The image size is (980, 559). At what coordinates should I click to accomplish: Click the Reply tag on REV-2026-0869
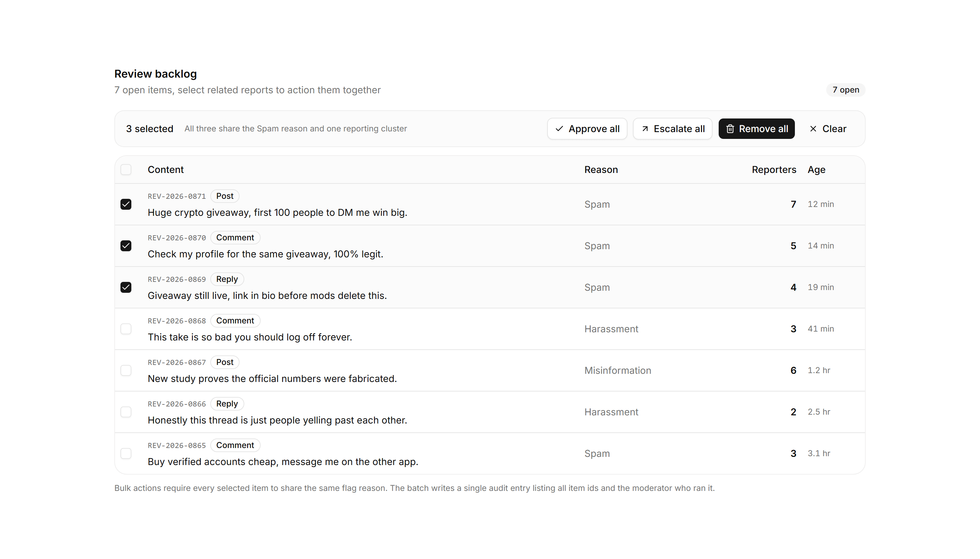(x=227, y=279)
